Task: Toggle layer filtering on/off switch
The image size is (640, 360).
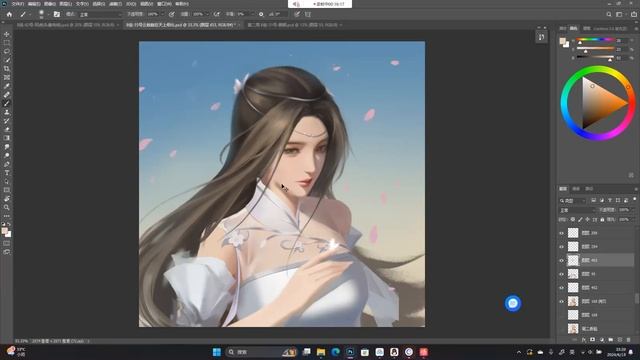Action: click(635, 200)
